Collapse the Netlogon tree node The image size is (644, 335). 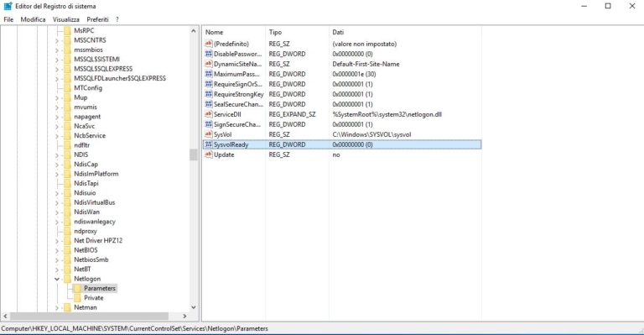pos(57,279)
